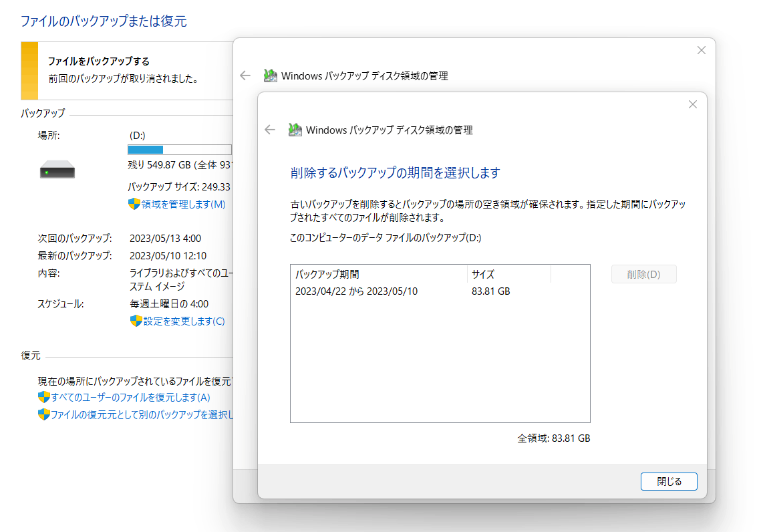
Task: Click the 閉じる button
Action: (669, 481)
